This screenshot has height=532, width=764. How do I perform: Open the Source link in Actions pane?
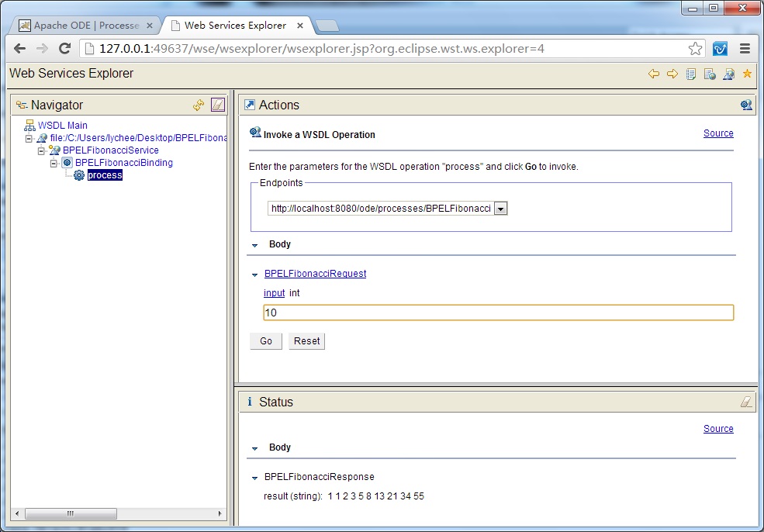click(x=717, y=133)
